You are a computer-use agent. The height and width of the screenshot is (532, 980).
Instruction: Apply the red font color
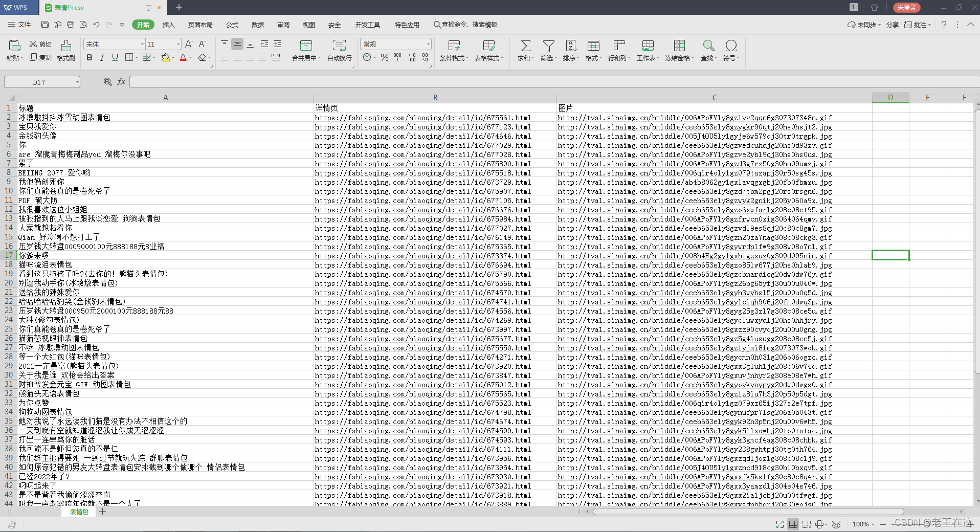pyautogui.click(x=183, y=58)
